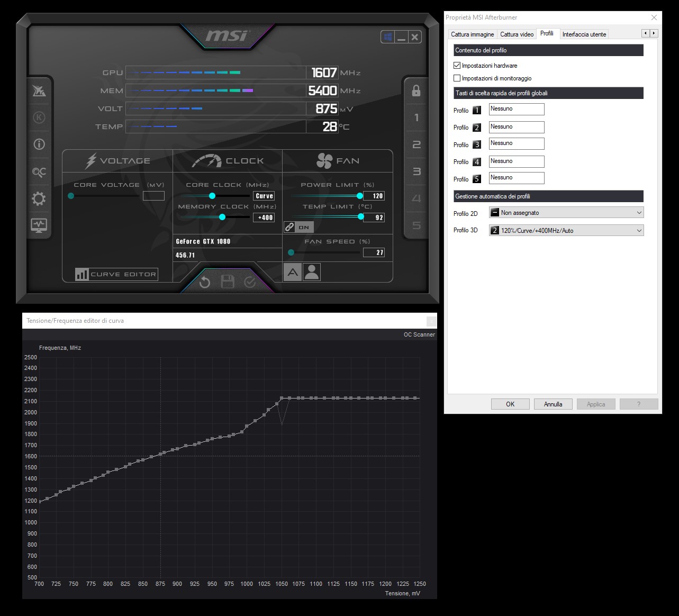Open the Profilo 2D dropdown
Viewport: 679px width, 616px height.
coord(566,213)
